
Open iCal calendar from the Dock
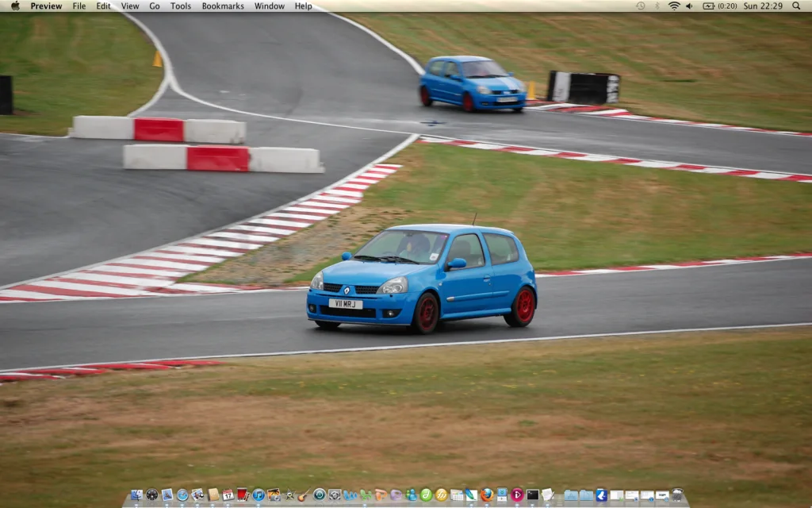click(228, 495)
